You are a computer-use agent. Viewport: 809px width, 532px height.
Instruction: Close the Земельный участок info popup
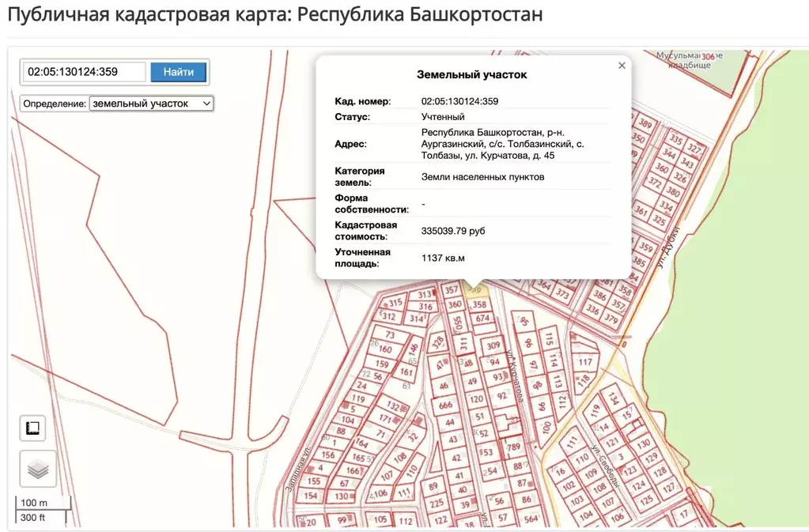point(622,66)
